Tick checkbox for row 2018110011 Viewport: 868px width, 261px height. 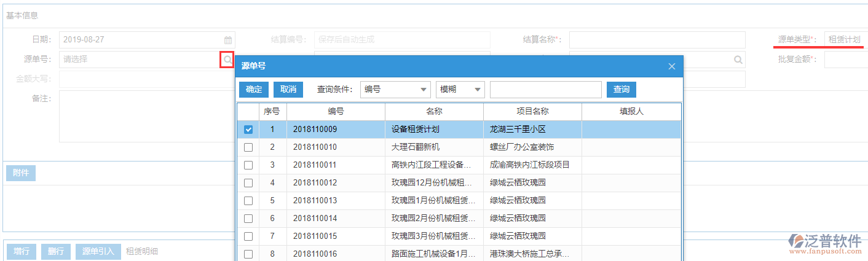(x=248, y=165)
